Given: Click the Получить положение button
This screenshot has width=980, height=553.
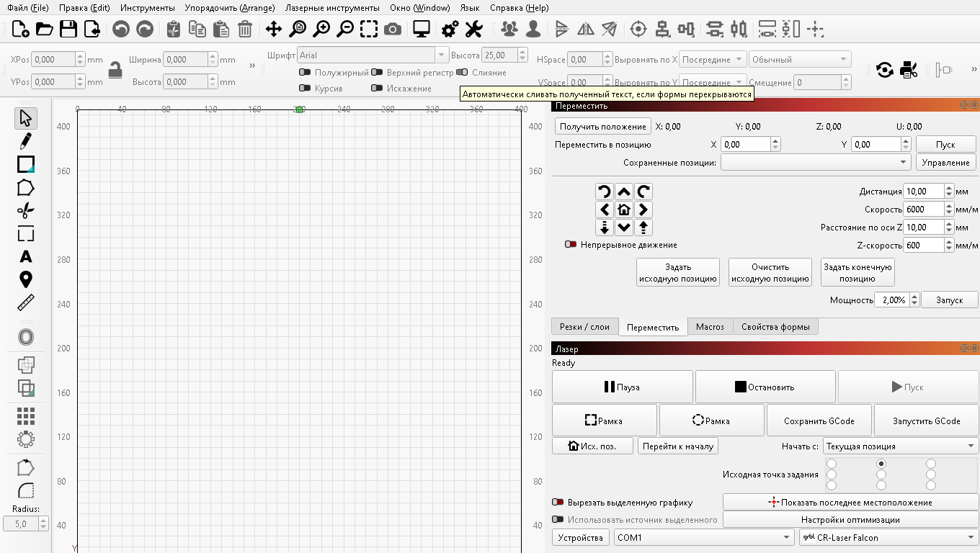Looking at the screenshot, I should [x=603, y=127].
